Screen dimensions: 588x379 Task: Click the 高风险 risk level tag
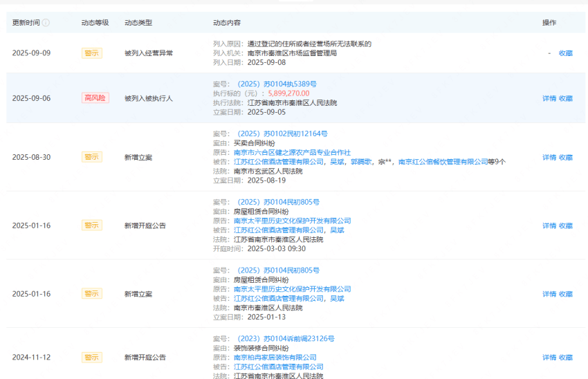[95, 98]
